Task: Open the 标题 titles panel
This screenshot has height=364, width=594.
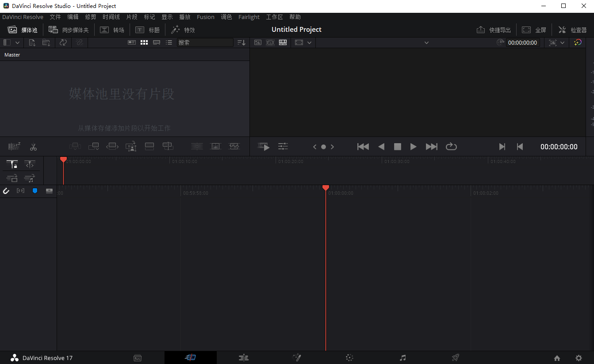Action: [147, 30]
